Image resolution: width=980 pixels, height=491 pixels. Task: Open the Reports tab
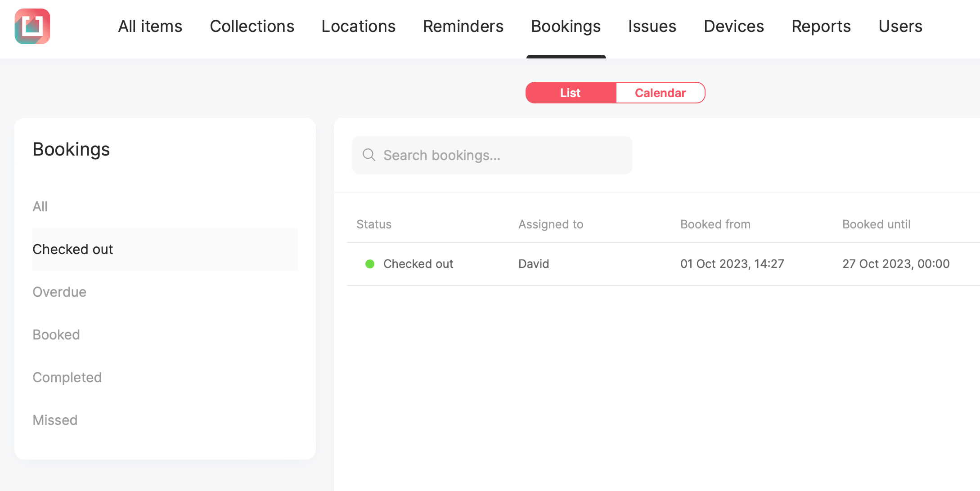coord(821,26)
